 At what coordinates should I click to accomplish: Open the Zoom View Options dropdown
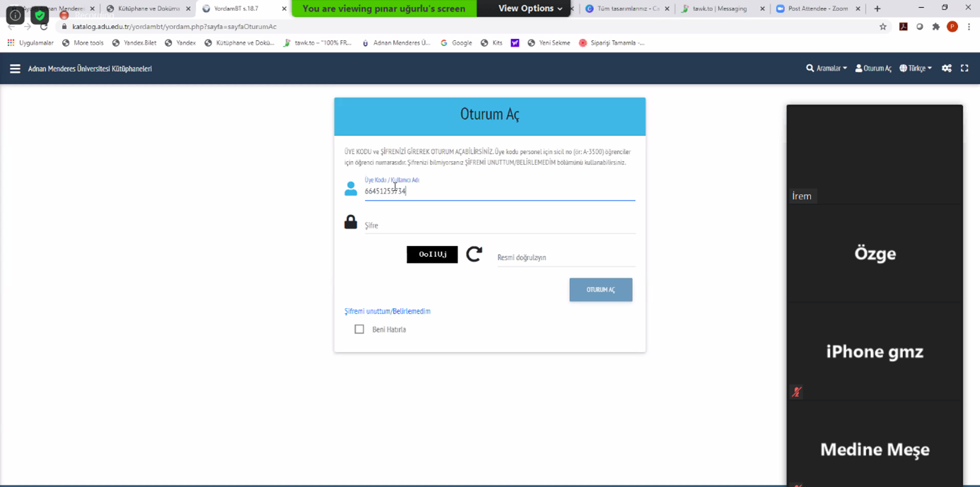tap(530, 8)
